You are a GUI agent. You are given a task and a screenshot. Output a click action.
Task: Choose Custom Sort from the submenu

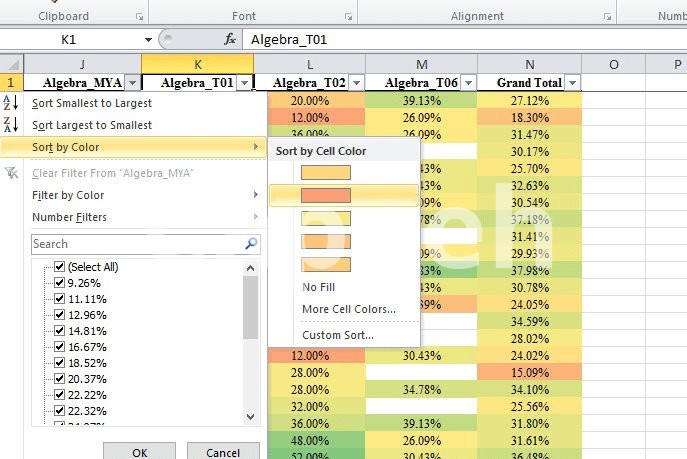point(338,335)
